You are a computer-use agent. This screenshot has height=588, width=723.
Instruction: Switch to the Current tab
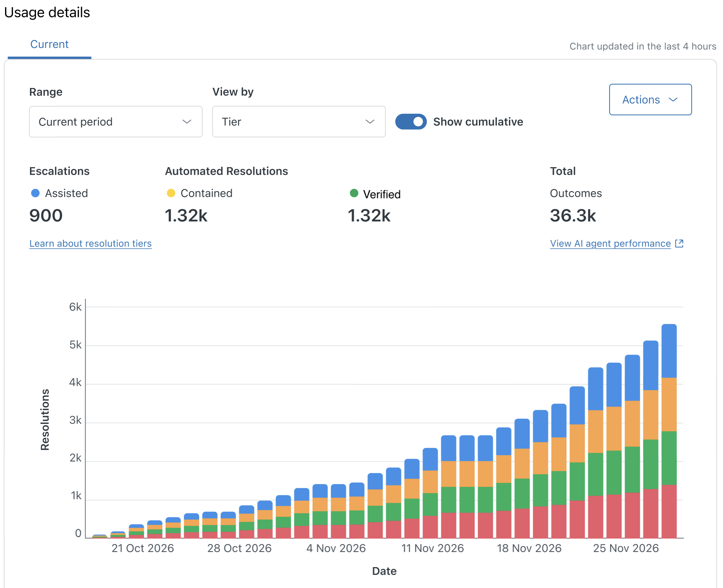pos(50,44)
